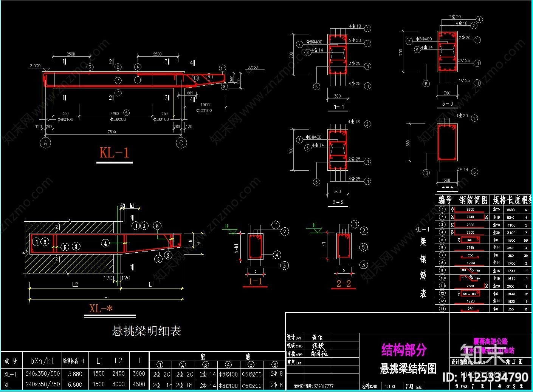Click the 240x350/350 table cell
533x392 pixels.
[43, 384]
